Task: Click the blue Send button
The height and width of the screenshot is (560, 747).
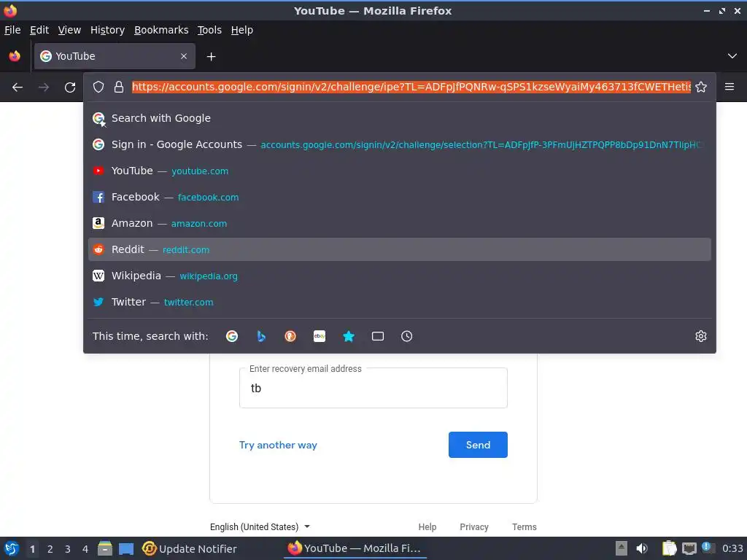Action: [x=478, y=445]
